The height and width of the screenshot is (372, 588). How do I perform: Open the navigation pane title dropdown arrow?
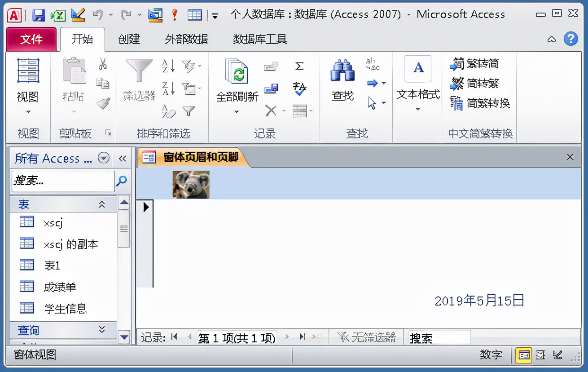click(x=104, y=158)
